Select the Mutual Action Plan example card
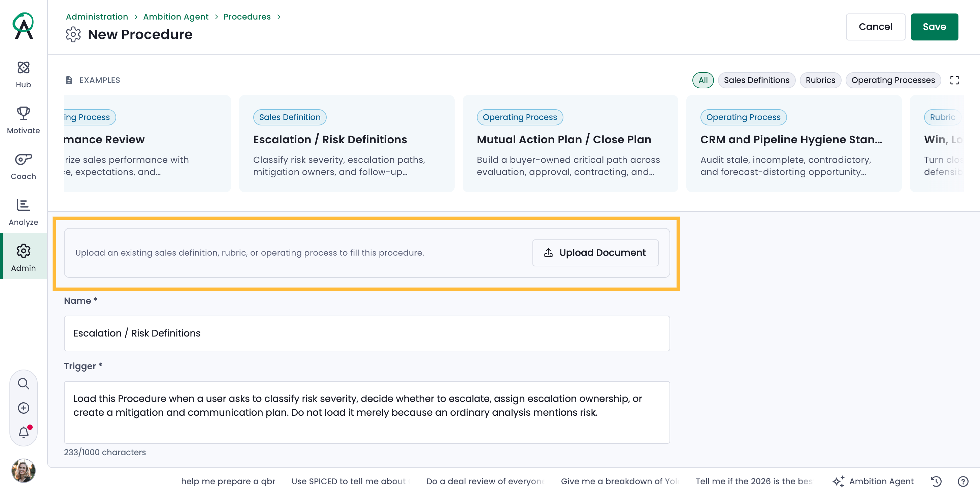980x495 pixels. [570, 144]
